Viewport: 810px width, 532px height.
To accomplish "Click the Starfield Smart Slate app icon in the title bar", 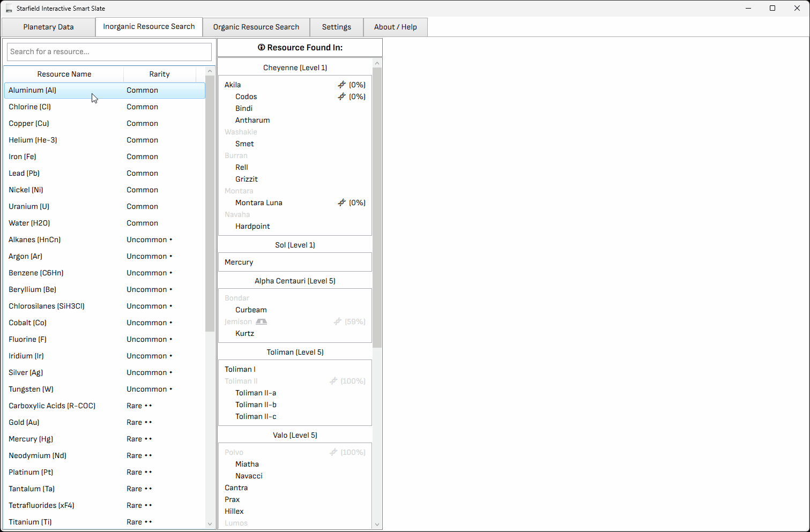I will (9, 9).
